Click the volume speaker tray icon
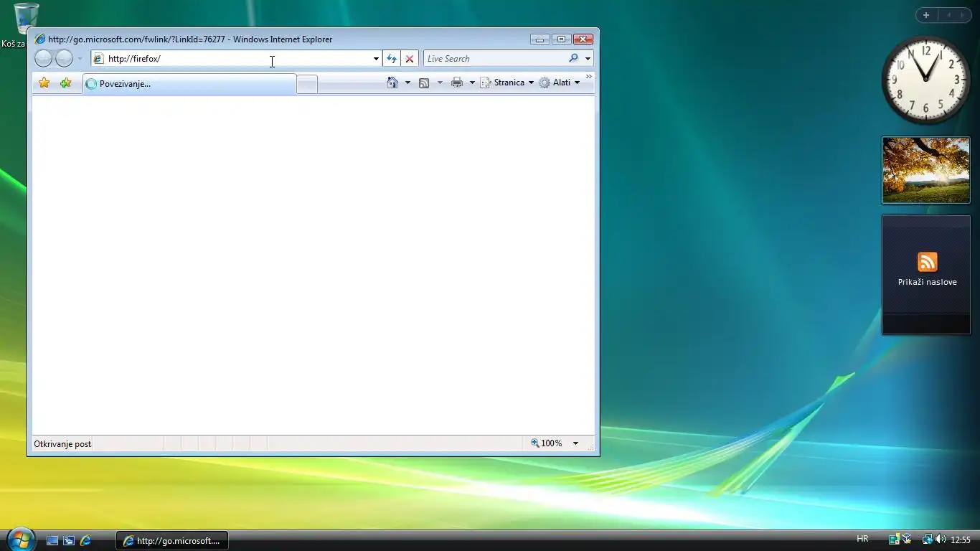The width and height of the screenshot is (980, 551). [941, 540]
